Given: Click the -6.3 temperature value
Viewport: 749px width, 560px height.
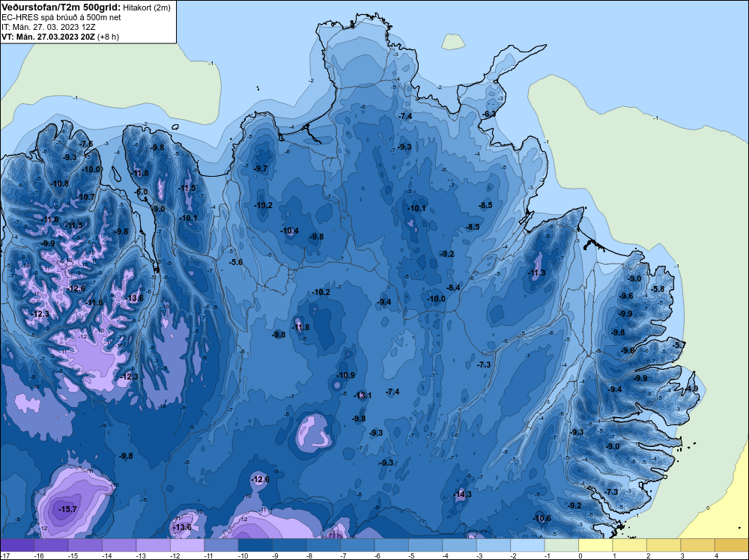Looking at the screenshot, I should 489,114.
